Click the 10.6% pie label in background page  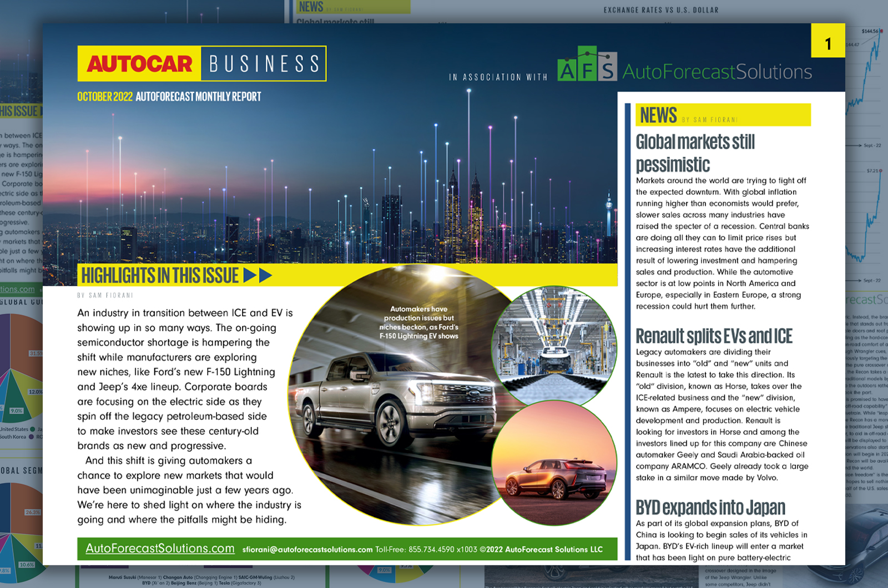pos(26,565)
